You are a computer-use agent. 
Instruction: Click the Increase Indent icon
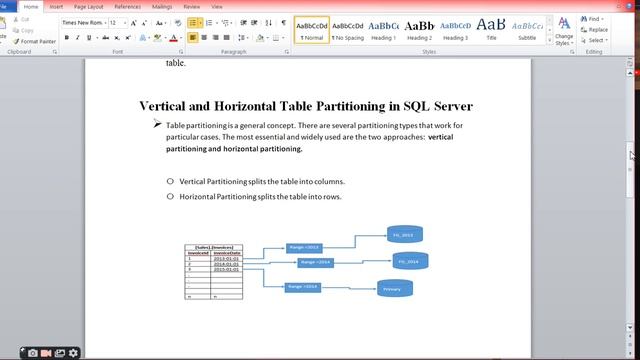tap(254, 23)
